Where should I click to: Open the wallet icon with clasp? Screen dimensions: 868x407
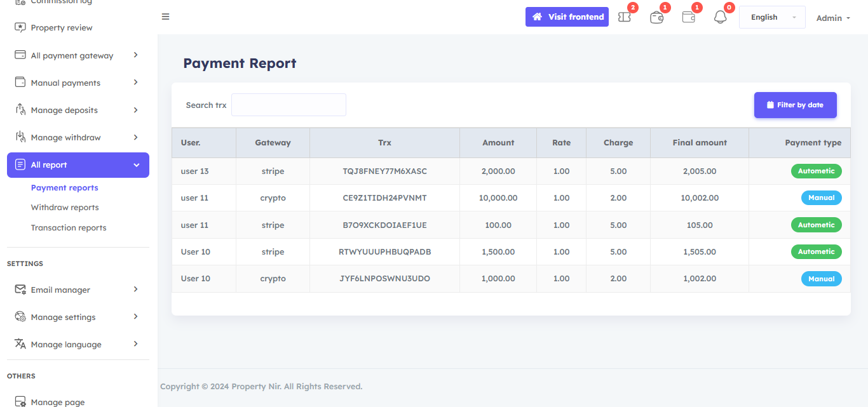point(656,17)
